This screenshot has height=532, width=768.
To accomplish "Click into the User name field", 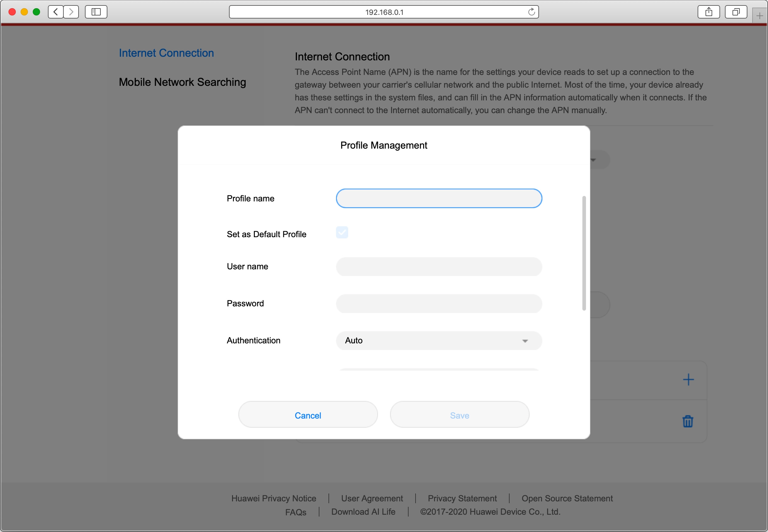I will click(439, 267).
